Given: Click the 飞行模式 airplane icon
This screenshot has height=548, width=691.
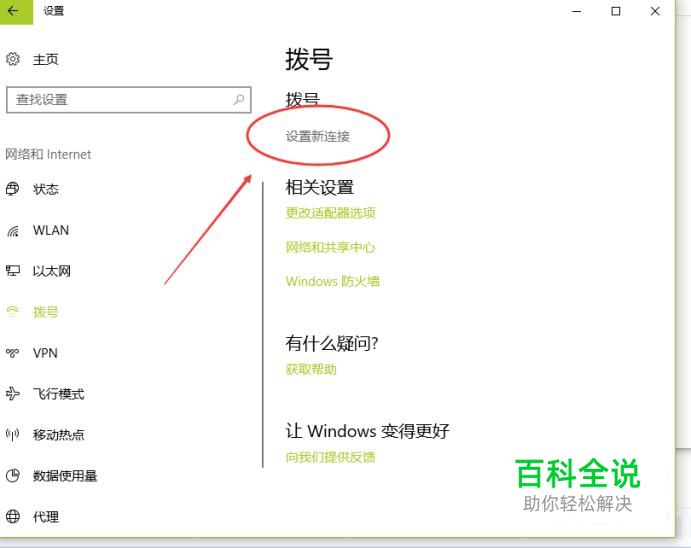Looking at the screenshot, I should coord(13,393).
